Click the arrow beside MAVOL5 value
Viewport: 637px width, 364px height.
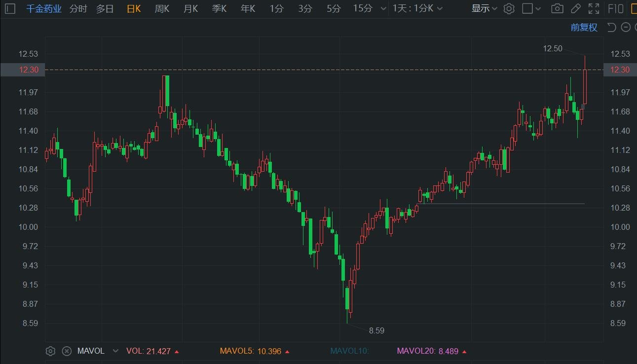tap(287, 352)
